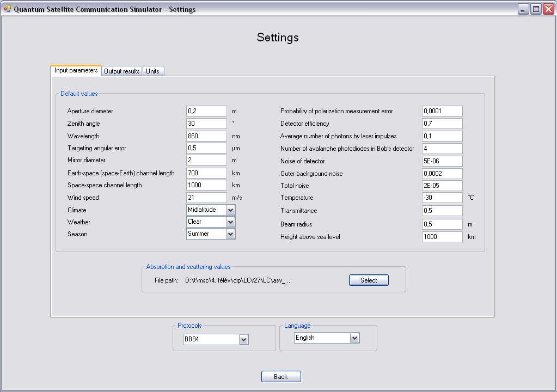Edit the Mirror diameter field
Viewport: 557px width, 392px height.
tap(206, 160)
